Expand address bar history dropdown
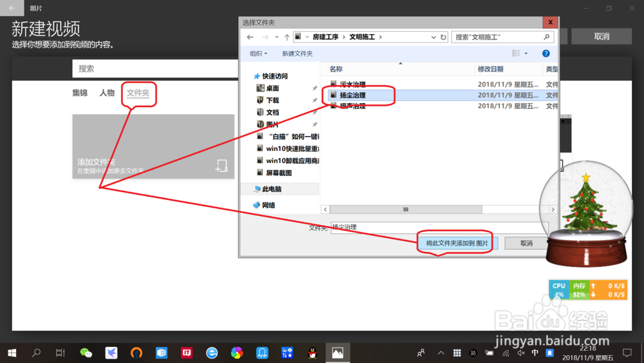The height and width of the screenshot is (363, 644). point(433,37)
